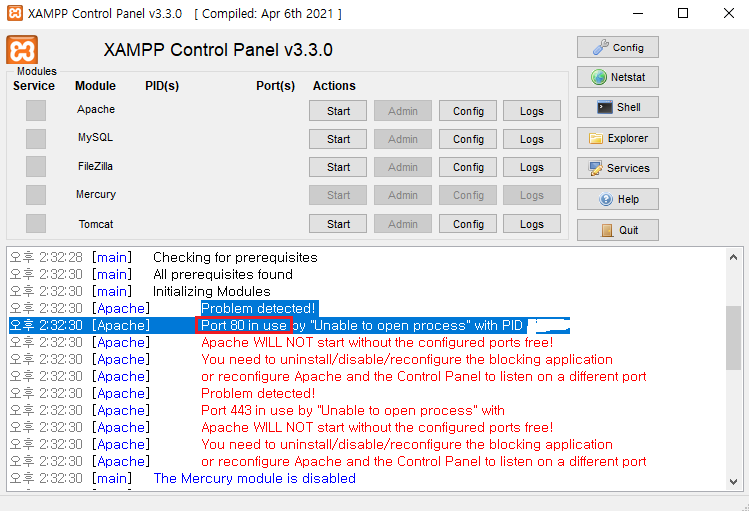This screenshot has width=749, height=511.
Task: Minimize the XAMPP window
Action: (638, 13)
